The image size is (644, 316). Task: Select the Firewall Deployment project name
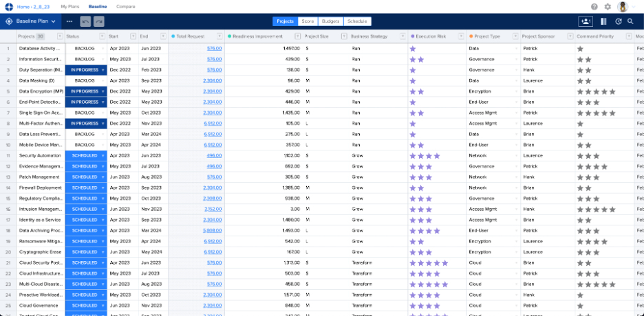click(40, 188)
